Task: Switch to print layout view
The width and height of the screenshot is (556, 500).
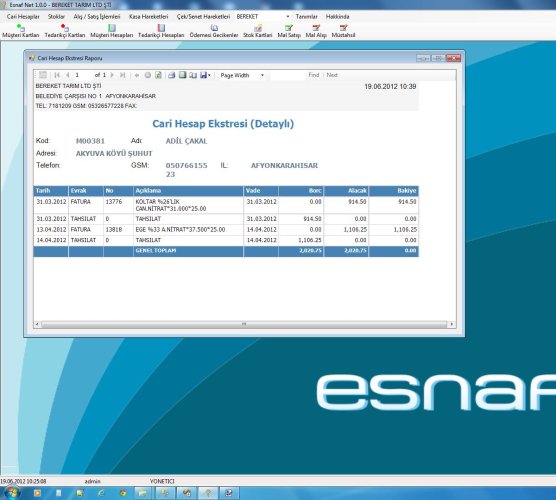Action: pyautogui.click(x=182, y=75)
